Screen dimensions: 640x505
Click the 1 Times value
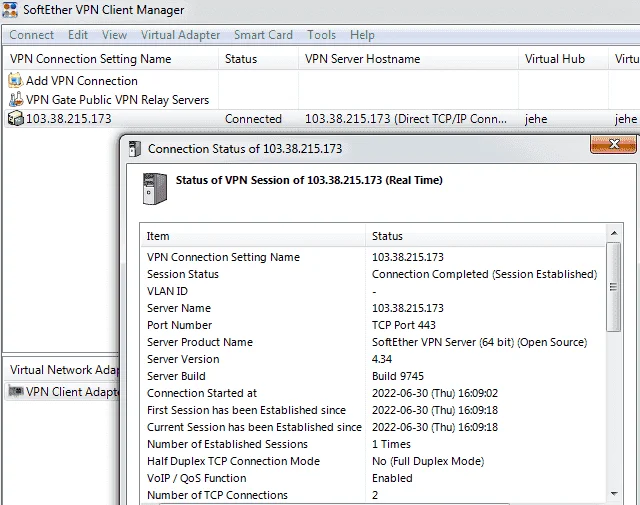click(391, 444)
